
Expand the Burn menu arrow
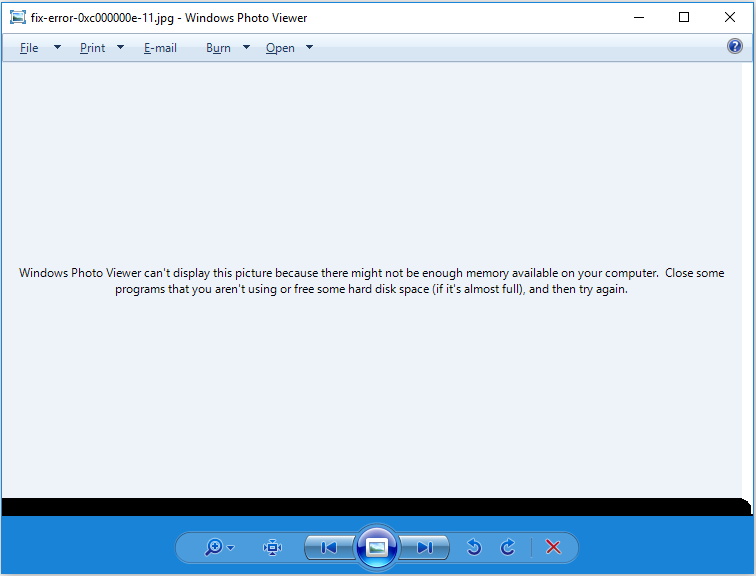click(246, 47)
